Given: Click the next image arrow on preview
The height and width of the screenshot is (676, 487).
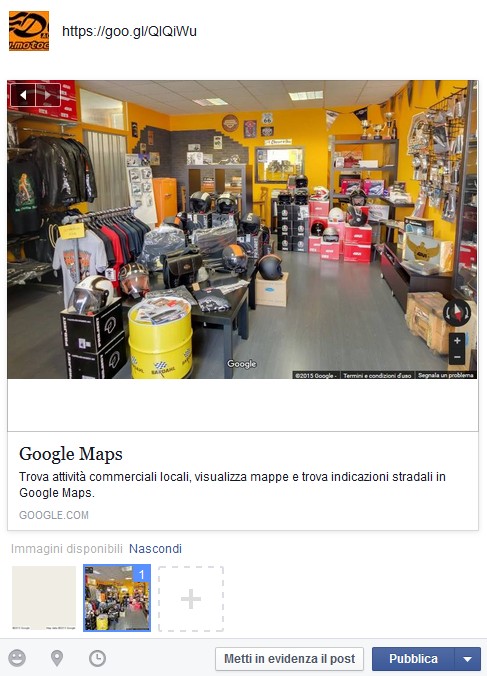Looking at the screenshot, I should [x=47, y=94].
